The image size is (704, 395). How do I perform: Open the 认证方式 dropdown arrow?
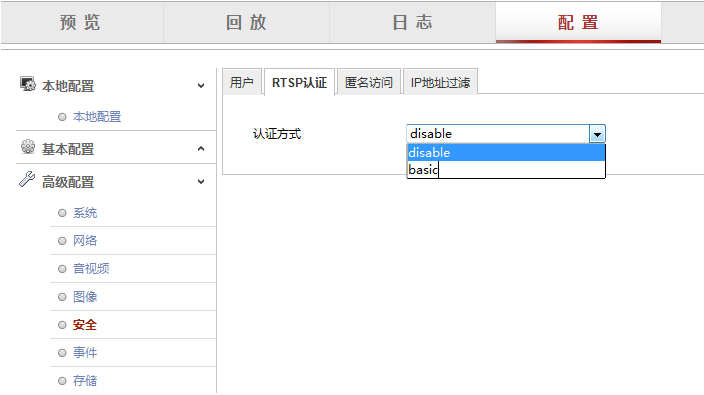click(x=597, y=134)
